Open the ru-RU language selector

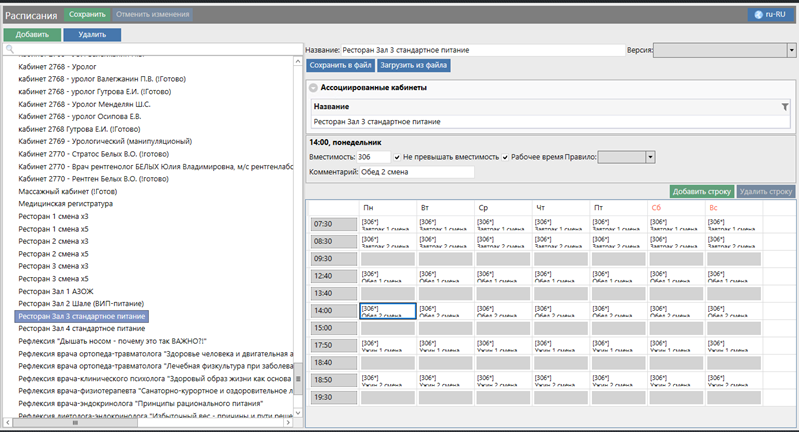click(769, 15)
